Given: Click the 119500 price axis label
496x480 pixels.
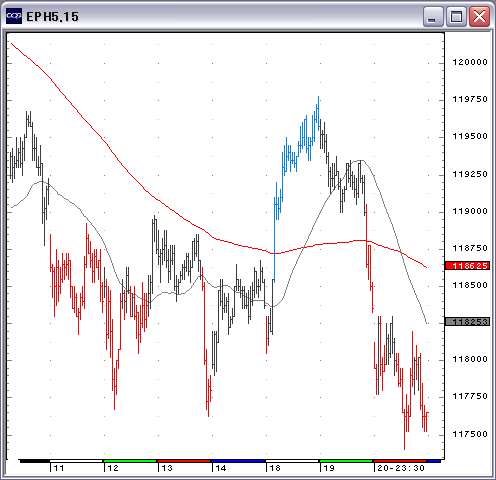Looking at the screenshot, I should point(470,136).
